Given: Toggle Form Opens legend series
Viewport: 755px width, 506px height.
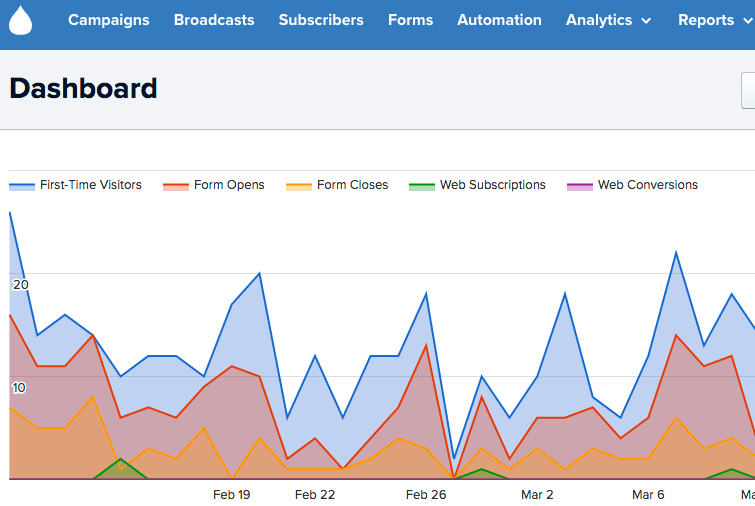Looking at the screenshot, I should pos(214,185).
